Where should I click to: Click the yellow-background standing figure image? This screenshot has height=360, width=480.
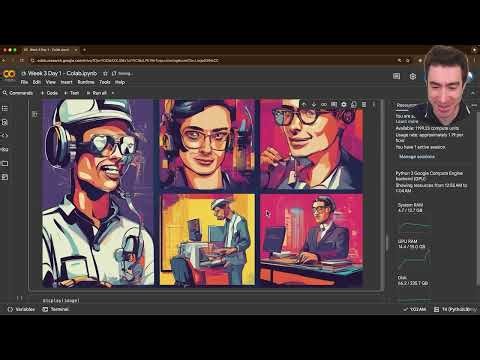pyautogui.click(x=207, y=240)
